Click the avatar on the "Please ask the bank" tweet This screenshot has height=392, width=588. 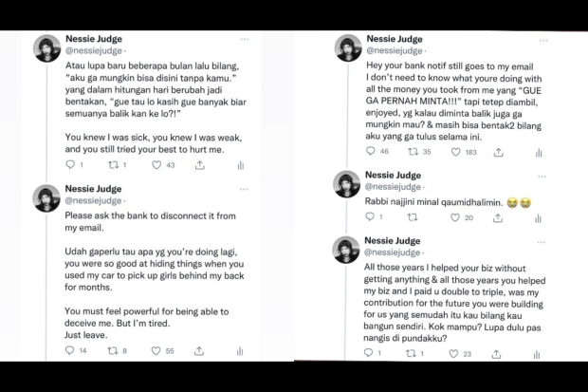click(x=46, y=199)
